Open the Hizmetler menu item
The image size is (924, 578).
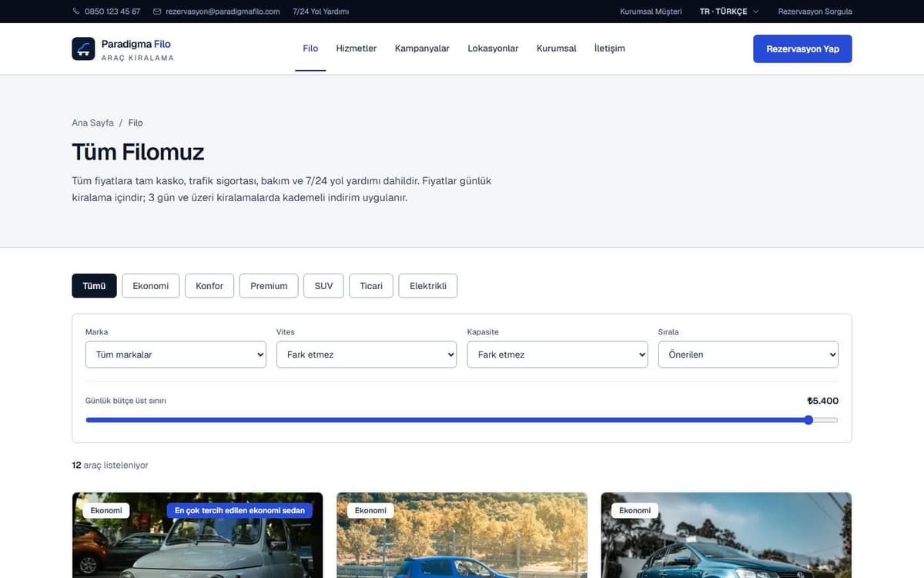pyautogui.click(x=357, y=49)
